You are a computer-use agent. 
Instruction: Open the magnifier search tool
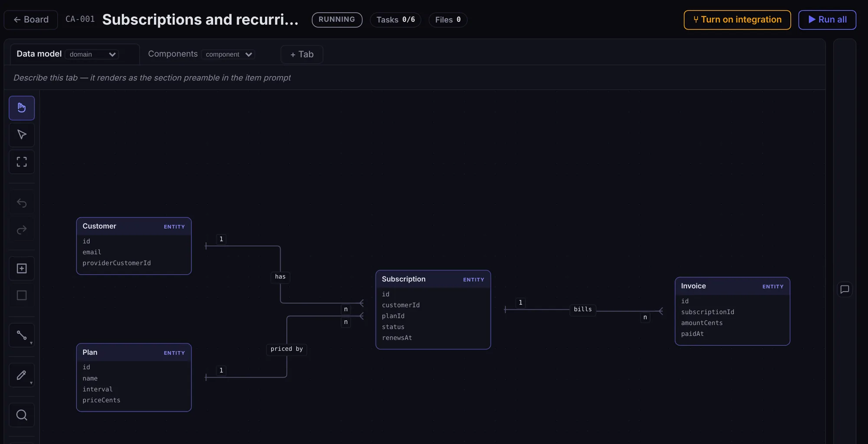coord(22,415)
